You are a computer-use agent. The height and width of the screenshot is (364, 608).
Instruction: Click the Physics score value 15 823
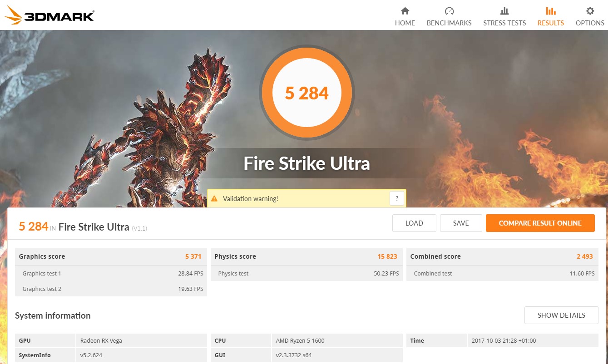coord(387,256)
